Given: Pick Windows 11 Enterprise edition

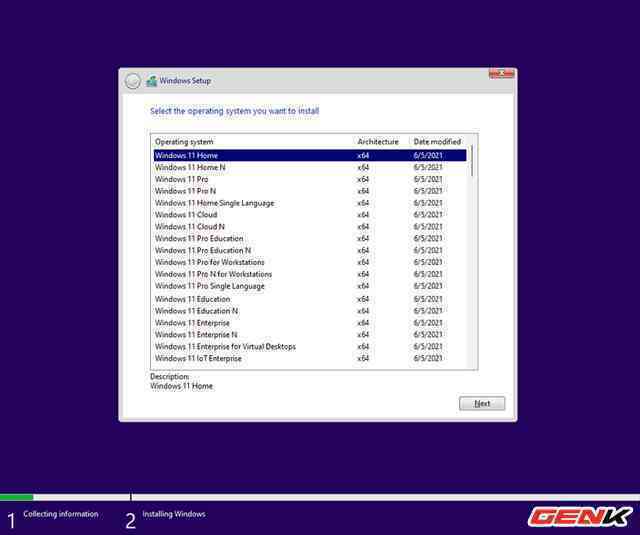Looking at the screenshot, I should pyautogui.click(x=310, y=323).
